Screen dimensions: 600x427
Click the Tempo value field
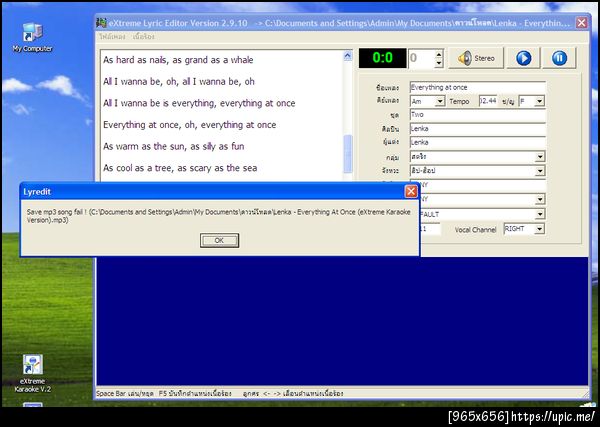[x=488, y=101]
